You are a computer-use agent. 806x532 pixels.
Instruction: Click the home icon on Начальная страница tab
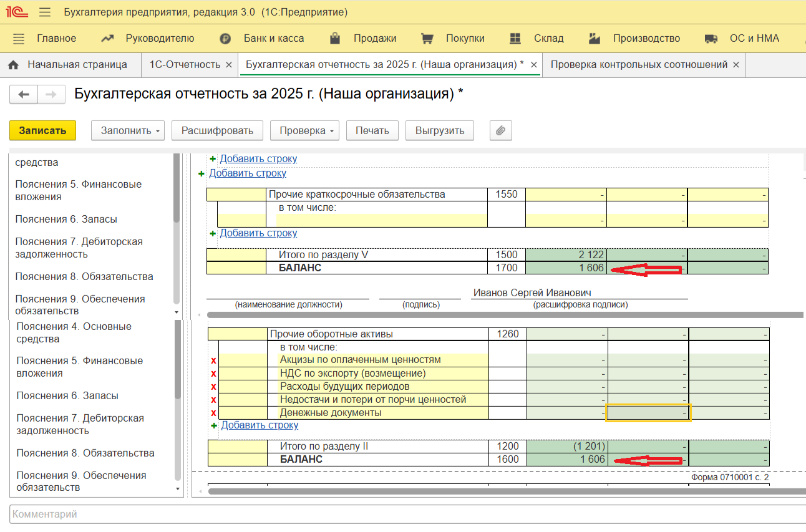pyautogui.click(x=14, y=65)
